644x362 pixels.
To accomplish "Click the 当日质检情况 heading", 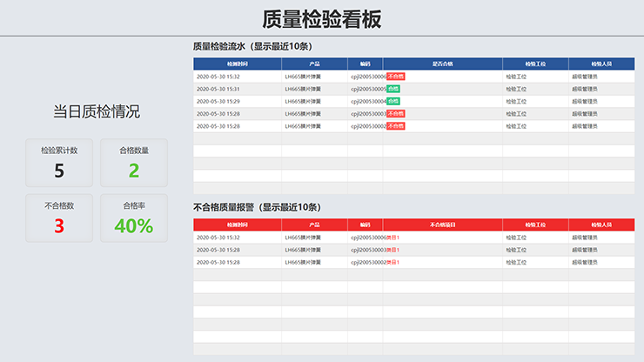I will pos(97,111).
